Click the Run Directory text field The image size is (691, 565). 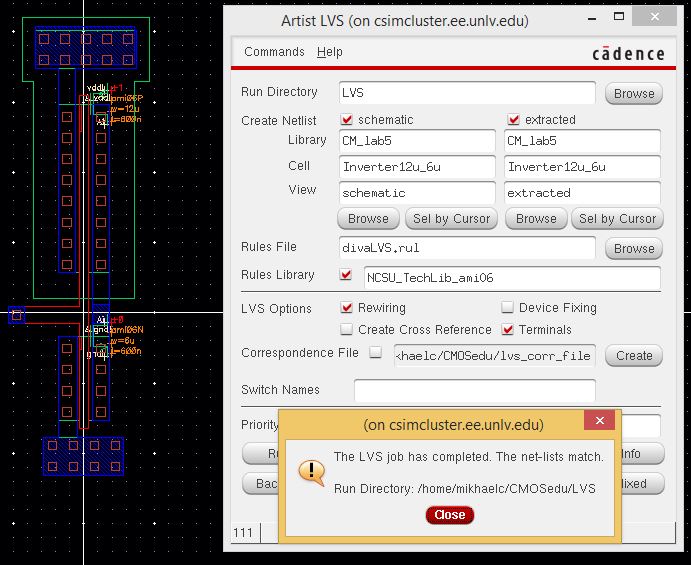pyautogui.click(x=467, y=93)
